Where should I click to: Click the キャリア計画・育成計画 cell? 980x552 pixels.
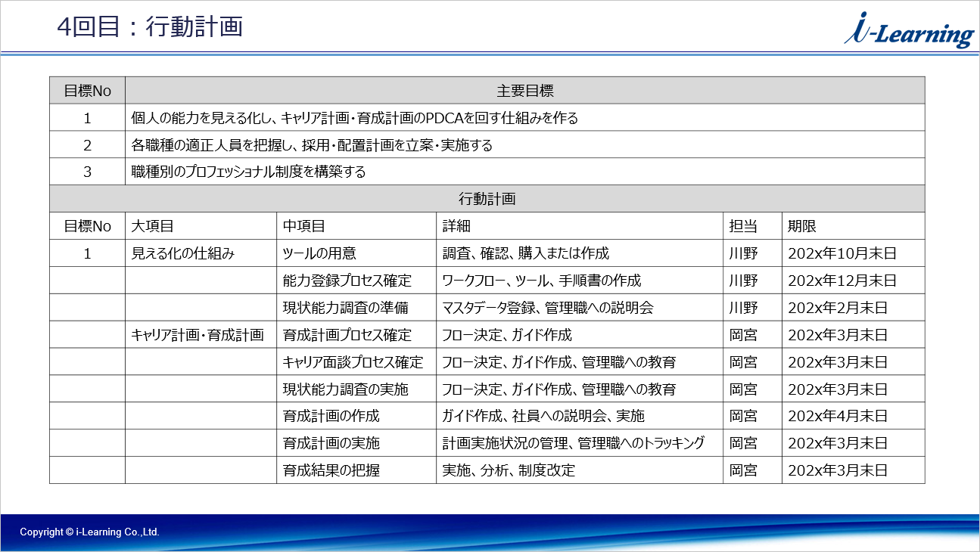click(x=198, y=335)
